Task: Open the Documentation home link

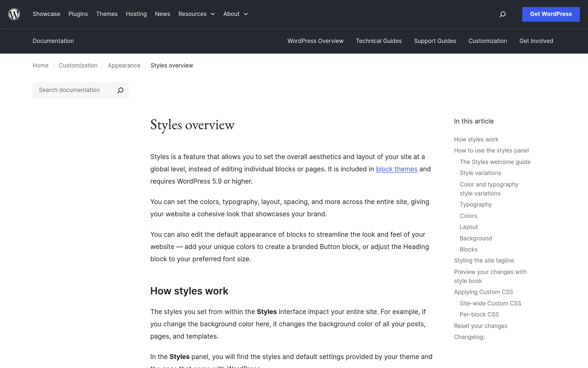Action: tap(53, 41)
